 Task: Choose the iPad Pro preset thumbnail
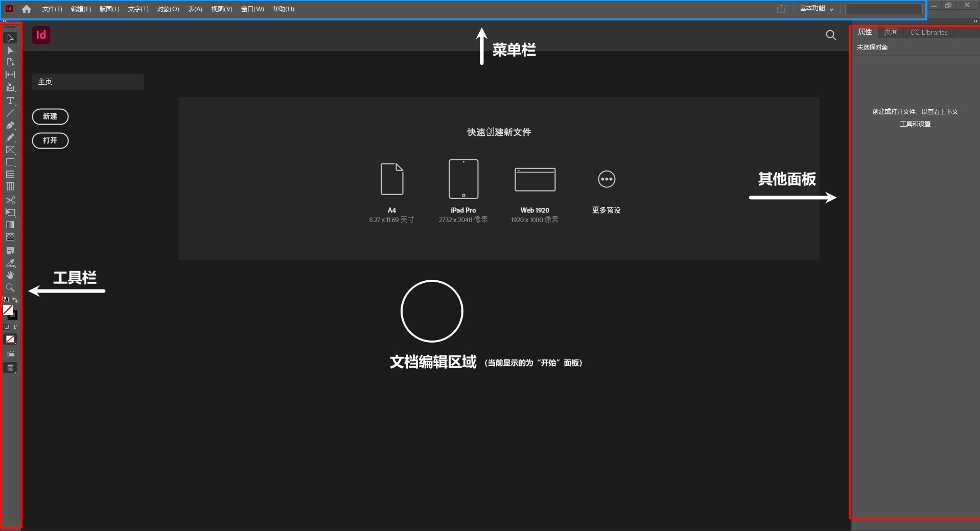click(463, 179)
